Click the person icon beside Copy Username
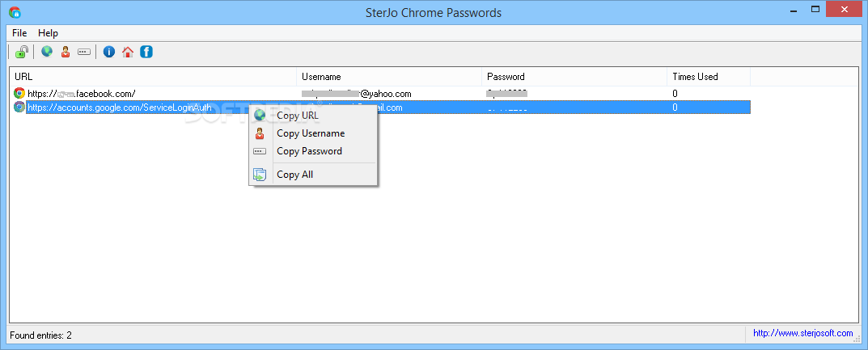 pyautogui.click(x=260, y=133)
